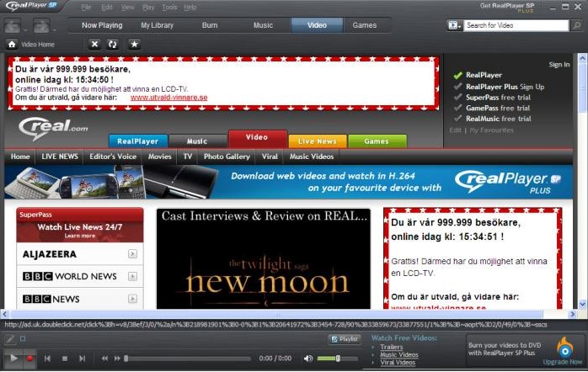
Task: Click GamePass free trial link
Action: 498,108
